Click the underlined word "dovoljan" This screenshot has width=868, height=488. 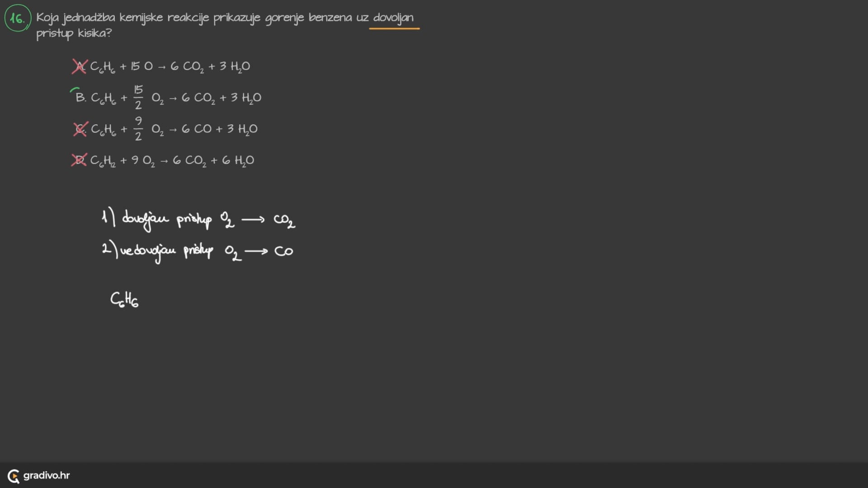click(393, 18)
